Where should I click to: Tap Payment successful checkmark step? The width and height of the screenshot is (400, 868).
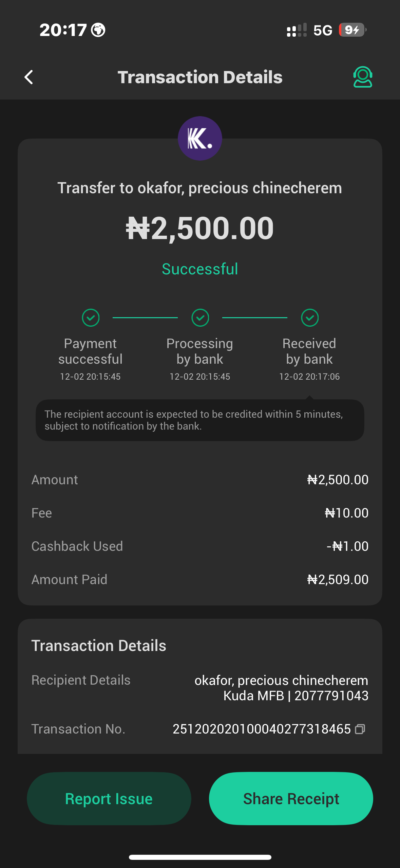91,318
